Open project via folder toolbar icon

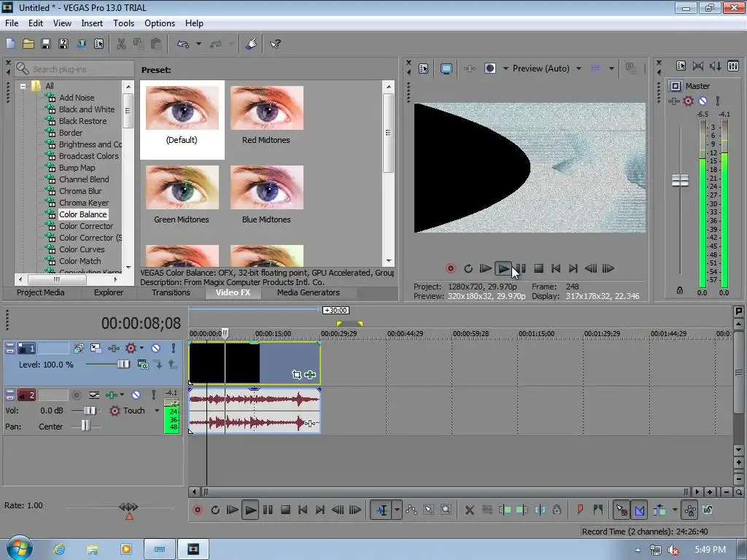pos(28,44)
